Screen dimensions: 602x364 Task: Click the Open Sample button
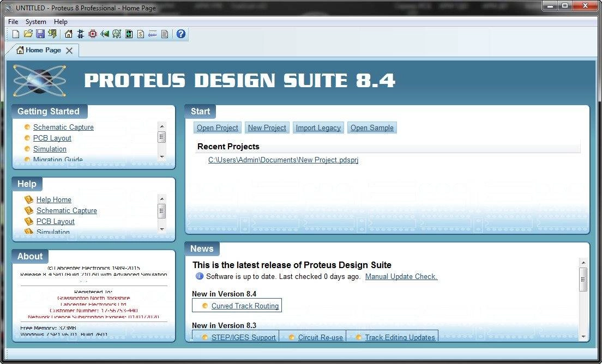(x=372, y=128)
